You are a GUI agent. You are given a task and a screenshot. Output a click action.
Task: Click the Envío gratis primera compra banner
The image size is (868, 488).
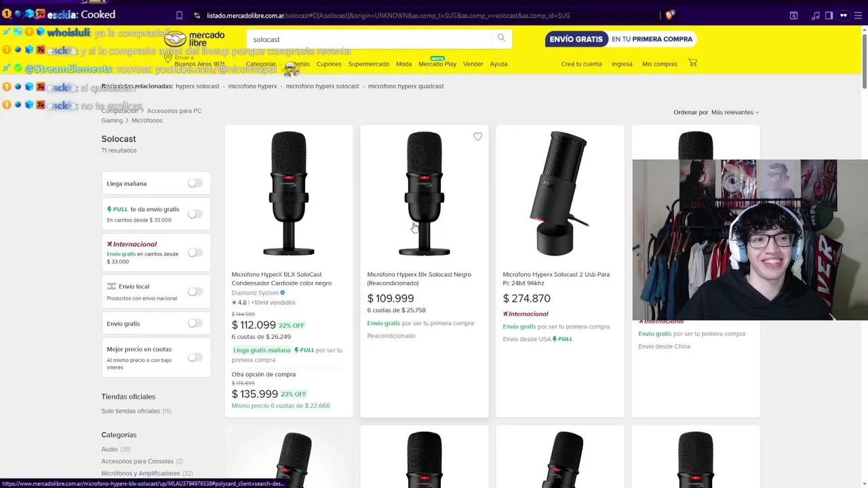pos(620,39)
